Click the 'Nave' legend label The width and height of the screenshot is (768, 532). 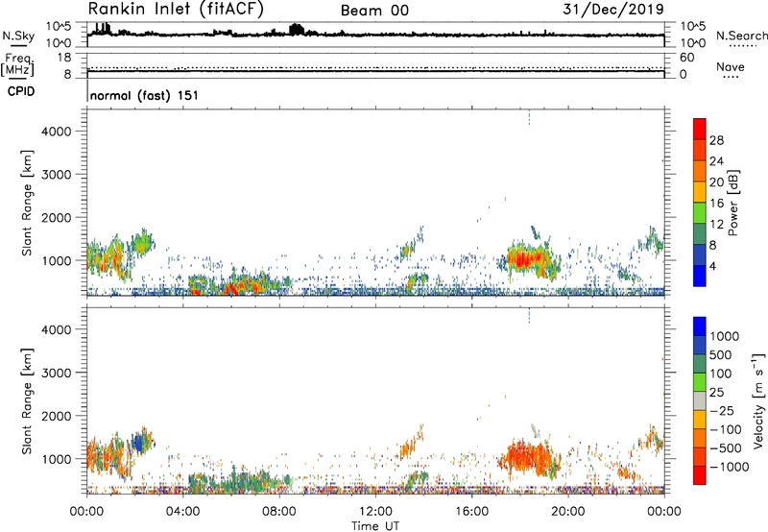point(731,67)
